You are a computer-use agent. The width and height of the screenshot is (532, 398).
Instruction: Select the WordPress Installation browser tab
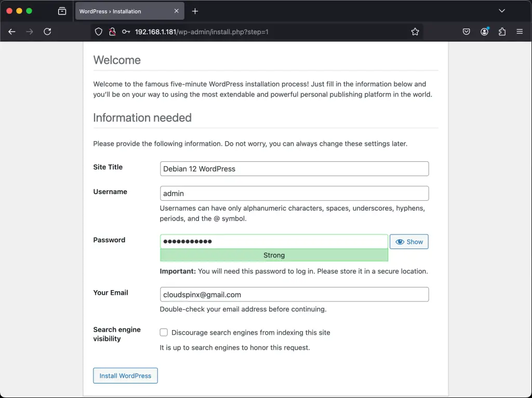pyautogui.click(x=125, y=10)
